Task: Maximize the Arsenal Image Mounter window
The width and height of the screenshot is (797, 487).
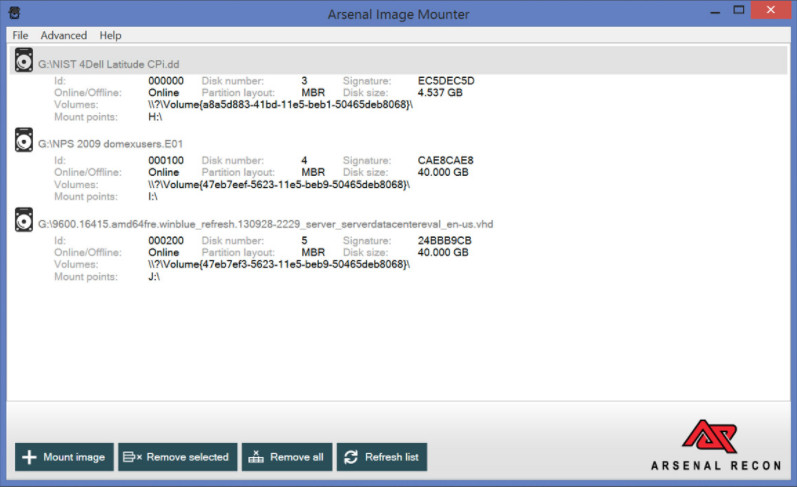Action: tap(739, 10)
